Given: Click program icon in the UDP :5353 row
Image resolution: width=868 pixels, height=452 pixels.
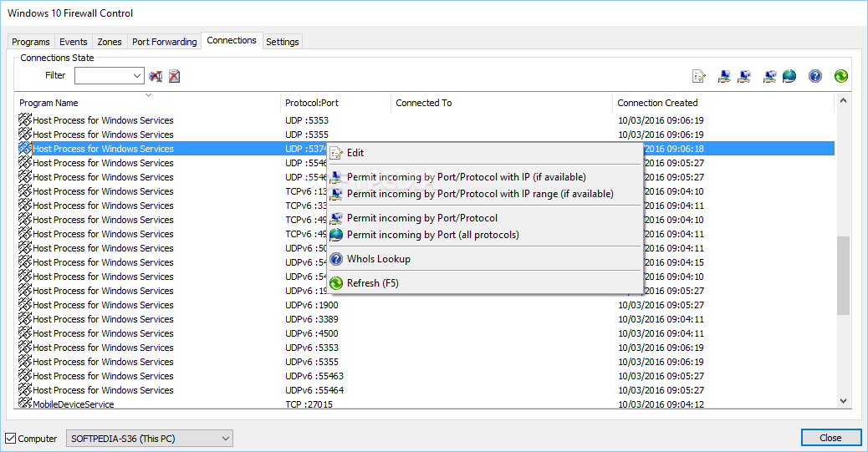Looking at the screenshot, I should [25, 119].
